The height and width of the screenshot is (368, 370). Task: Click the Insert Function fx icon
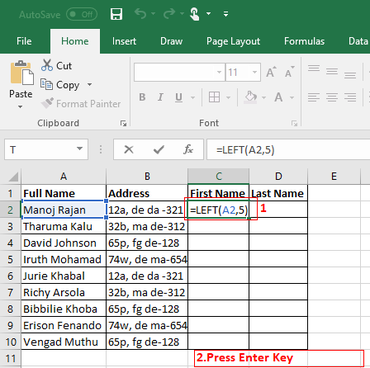(x=188, y=149)
